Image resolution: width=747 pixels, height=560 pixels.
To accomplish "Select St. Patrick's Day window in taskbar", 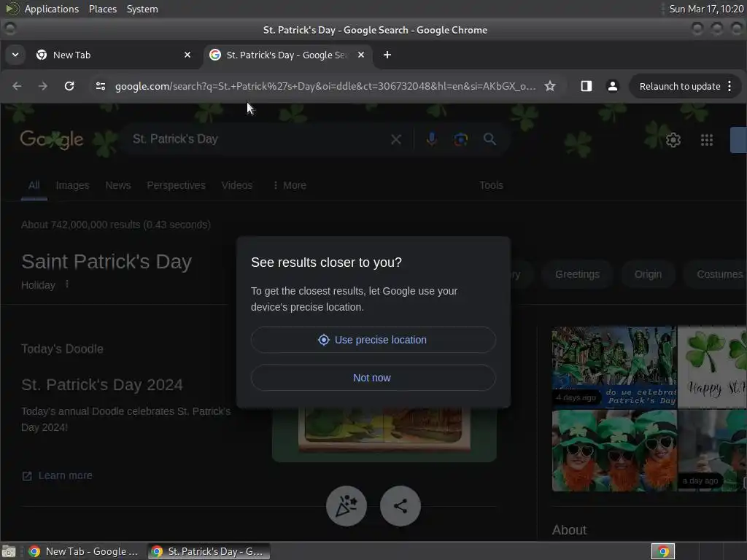I will pos(208,551).
